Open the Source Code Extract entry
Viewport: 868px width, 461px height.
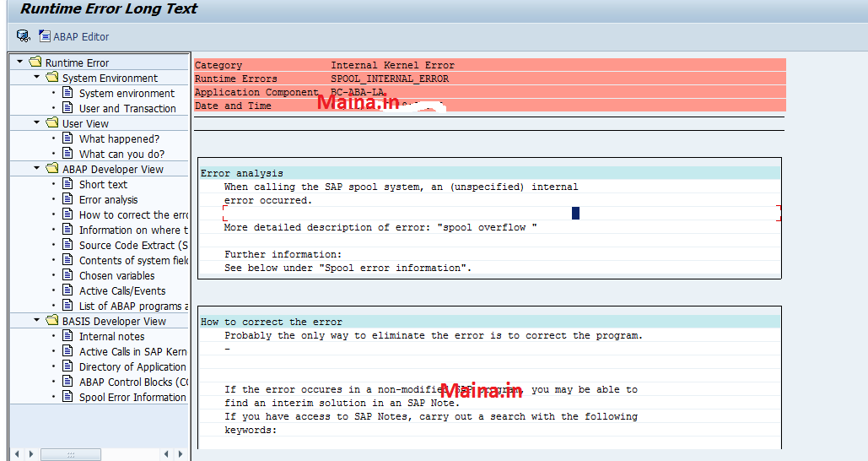pos(133,246)
